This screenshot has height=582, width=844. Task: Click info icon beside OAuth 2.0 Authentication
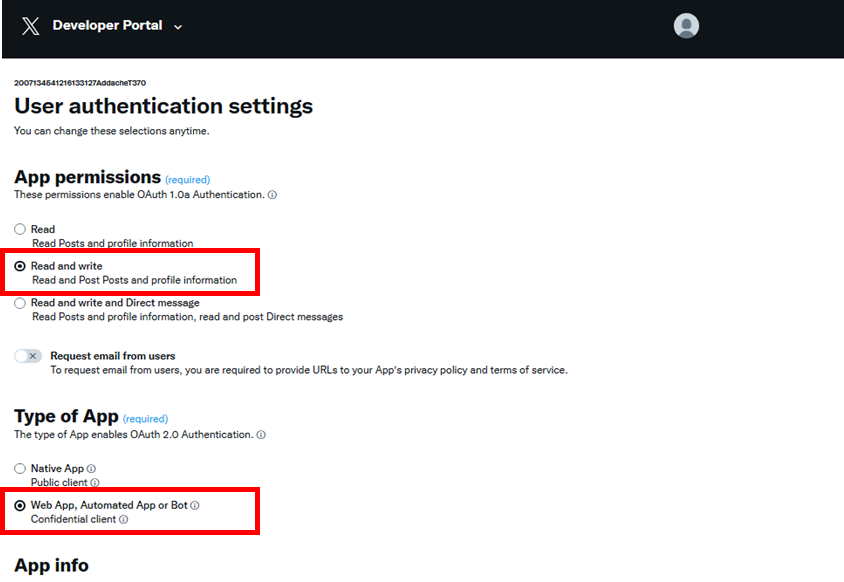(261, 435)
